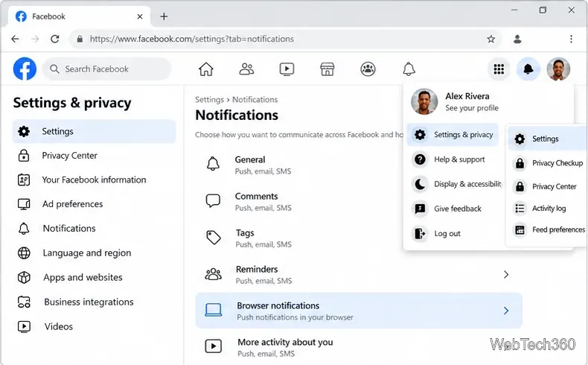
Task: Expand the Browser notifications chevron
Action: (506, 311)
